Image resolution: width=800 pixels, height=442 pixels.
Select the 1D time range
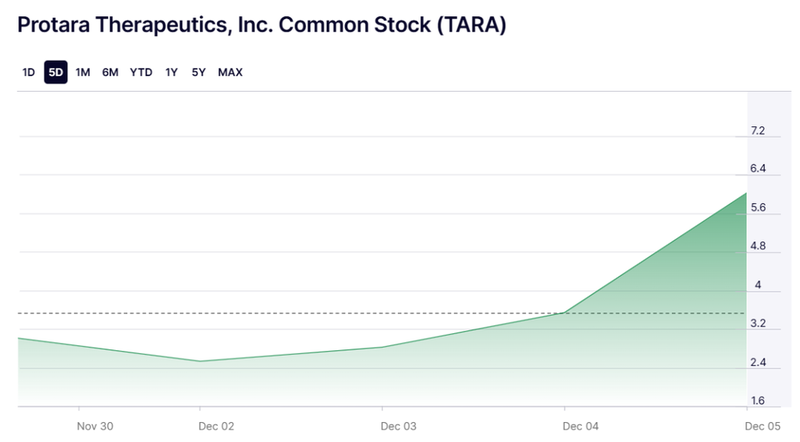[x=28, y=72]
